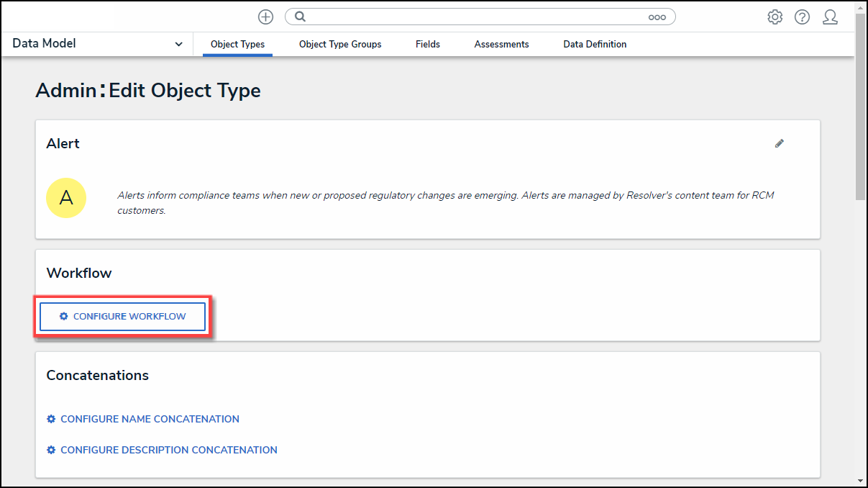Select the Data Definition tab

point(595,44)
